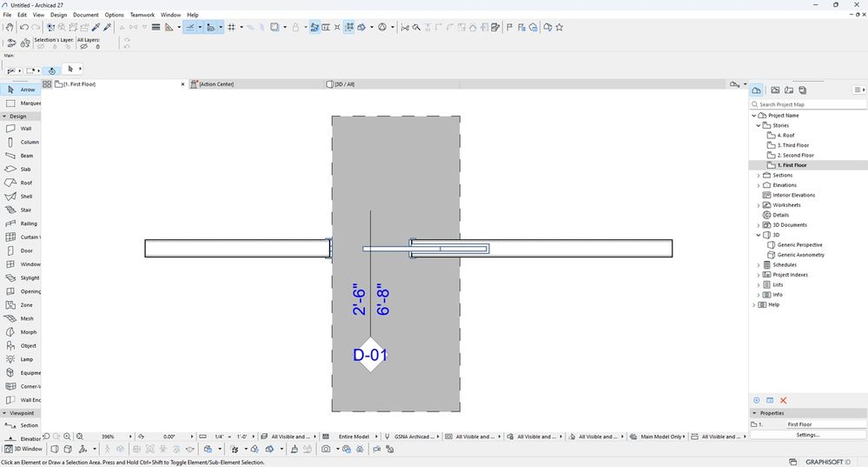The image size is (868, 467).
Task: Select the Window tool
Action: click(x=21, y=264)
